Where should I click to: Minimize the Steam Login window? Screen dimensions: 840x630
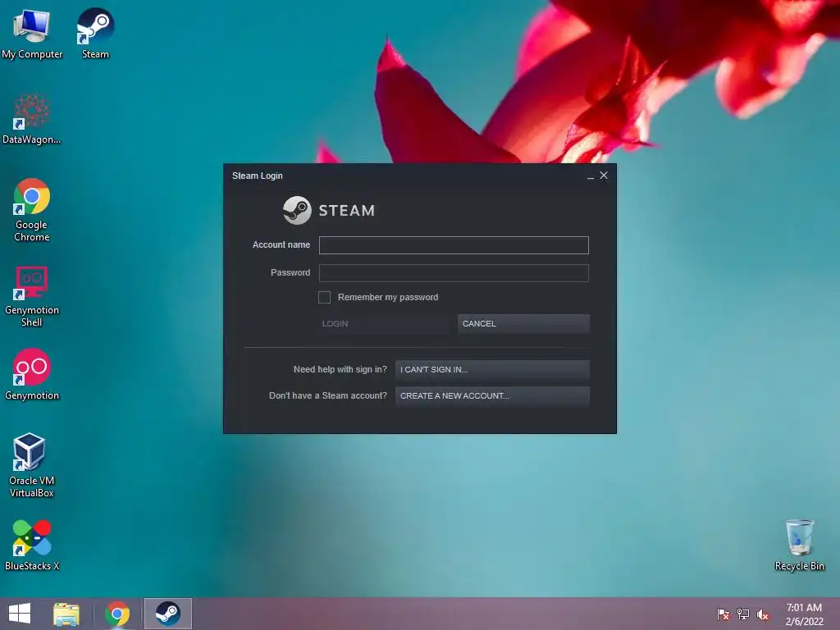[591, 176]
